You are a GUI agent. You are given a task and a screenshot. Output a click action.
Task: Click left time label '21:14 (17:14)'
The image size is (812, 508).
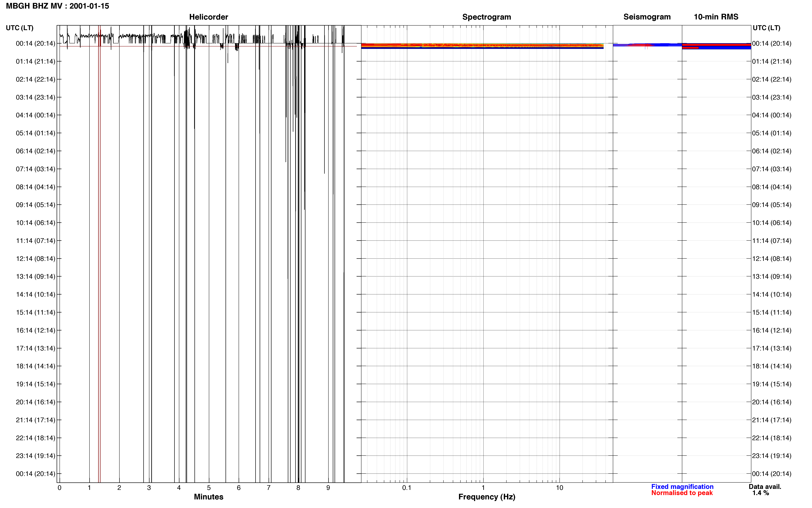click(x=36, y=420)
